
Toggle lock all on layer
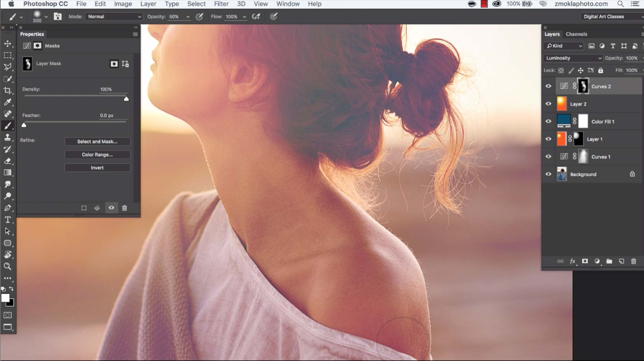[601, 70]
